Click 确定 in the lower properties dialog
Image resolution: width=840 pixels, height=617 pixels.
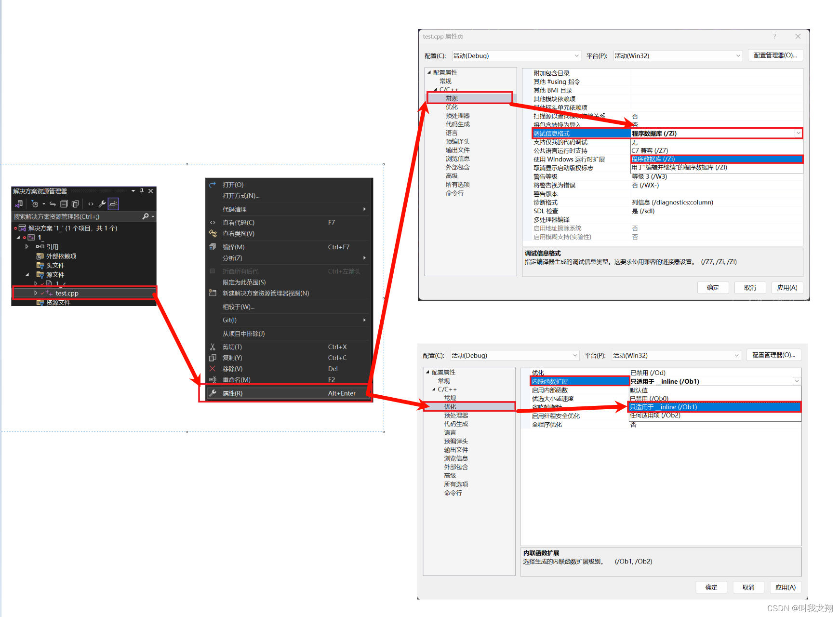pyautogui.click(x=711, y=588)
